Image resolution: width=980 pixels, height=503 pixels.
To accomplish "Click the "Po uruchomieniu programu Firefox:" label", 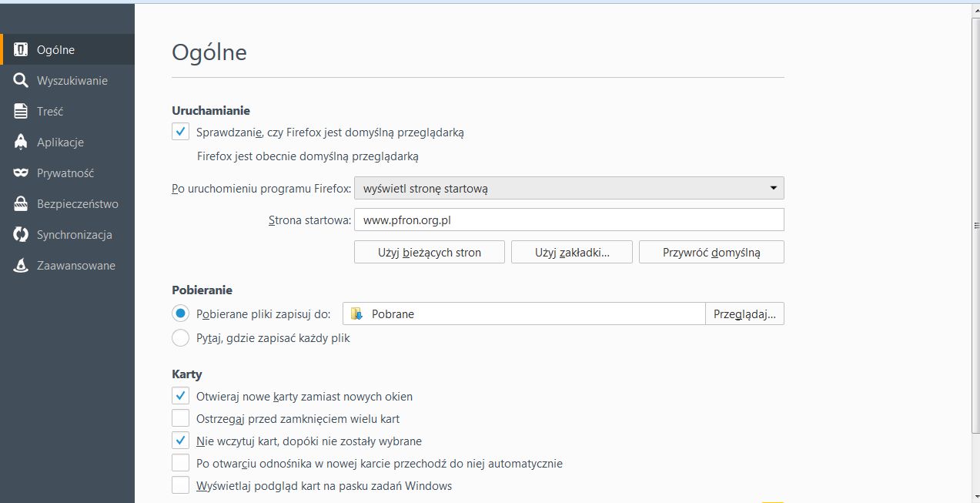I will pyautogui.click(x=261, y=189).
